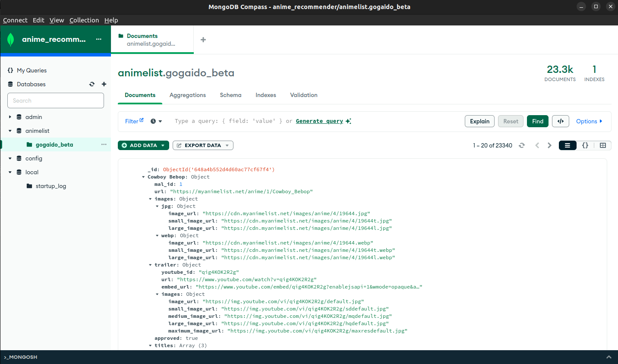The image size is (618, 364).
Task: Collapse the animelist database
Action: (10, 131)
